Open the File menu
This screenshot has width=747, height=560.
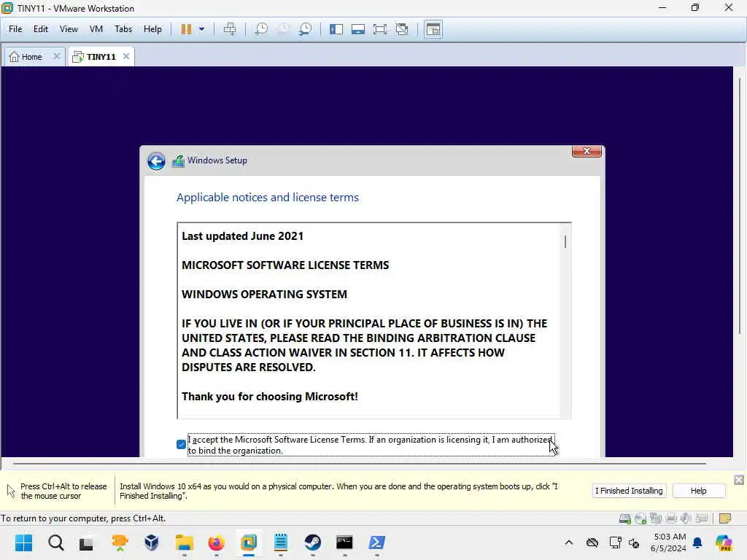[x=15, y=29]
